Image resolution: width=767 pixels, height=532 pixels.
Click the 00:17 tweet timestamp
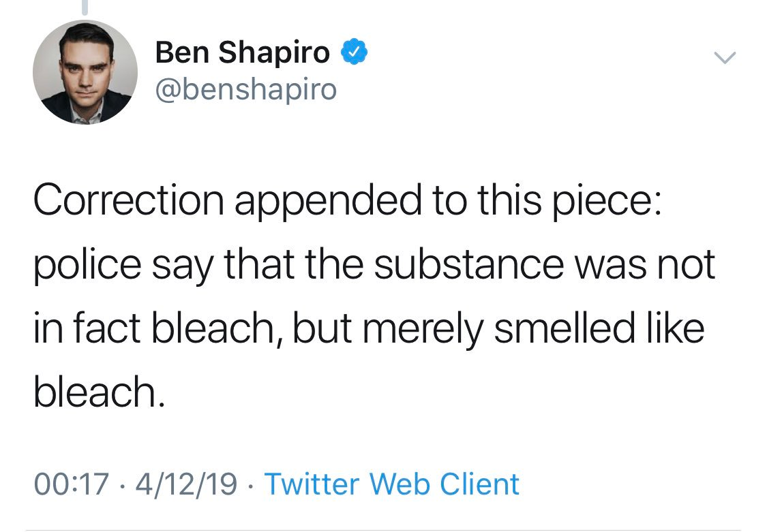tap(72, 484)
